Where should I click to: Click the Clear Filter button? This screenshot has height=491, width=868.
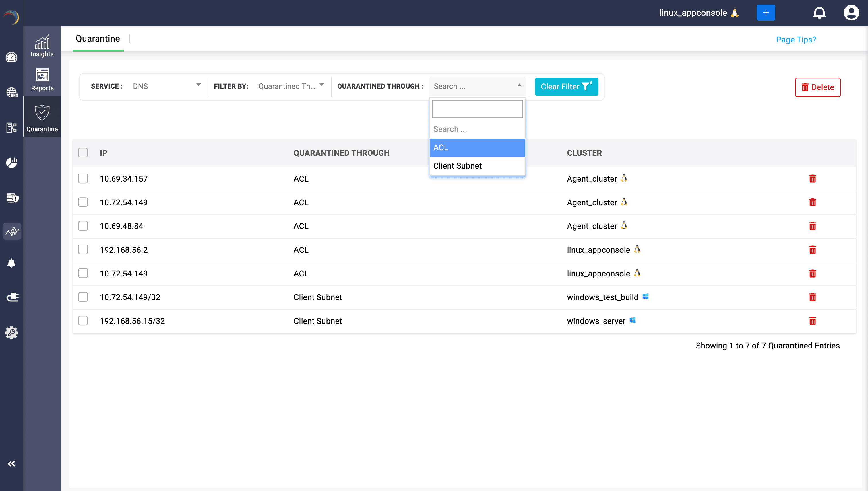(566, 87)
